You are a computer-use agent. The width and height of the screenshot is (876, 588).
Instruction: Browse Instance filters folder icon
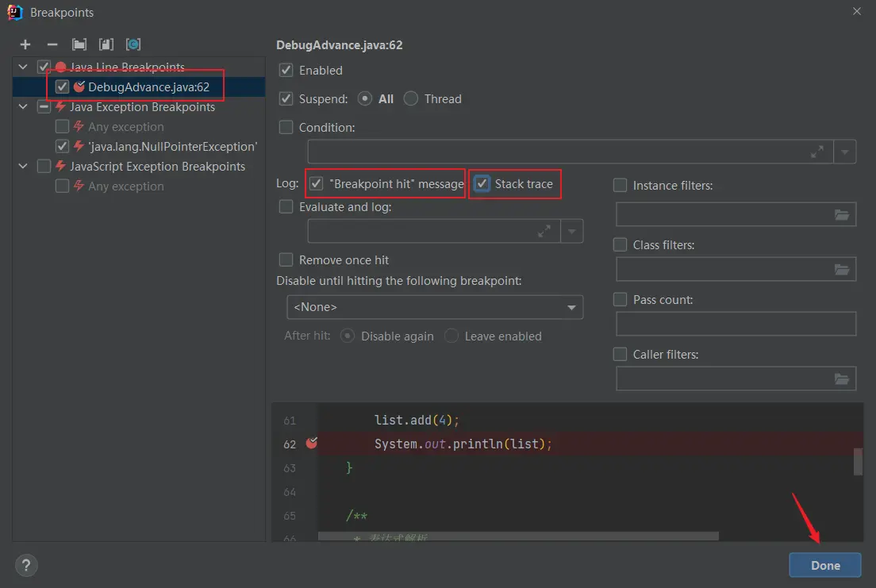coord(842,214)
